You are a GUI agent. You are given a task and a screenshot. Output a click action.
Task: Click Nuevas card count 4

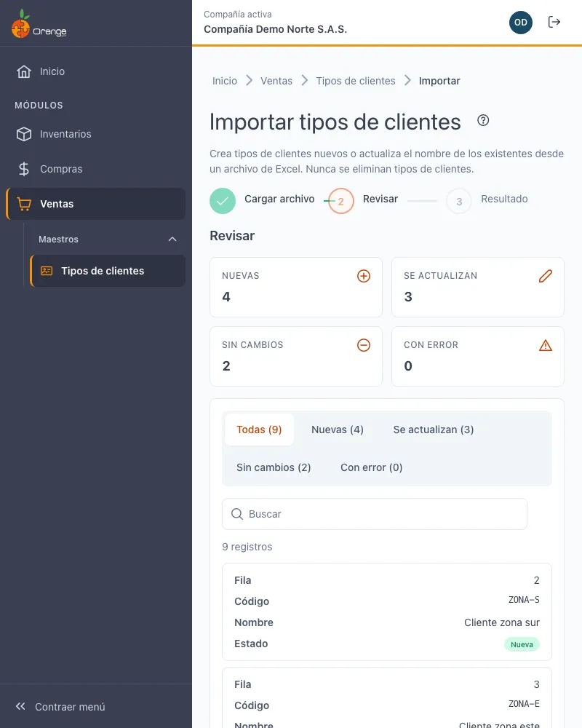point(226,297)
